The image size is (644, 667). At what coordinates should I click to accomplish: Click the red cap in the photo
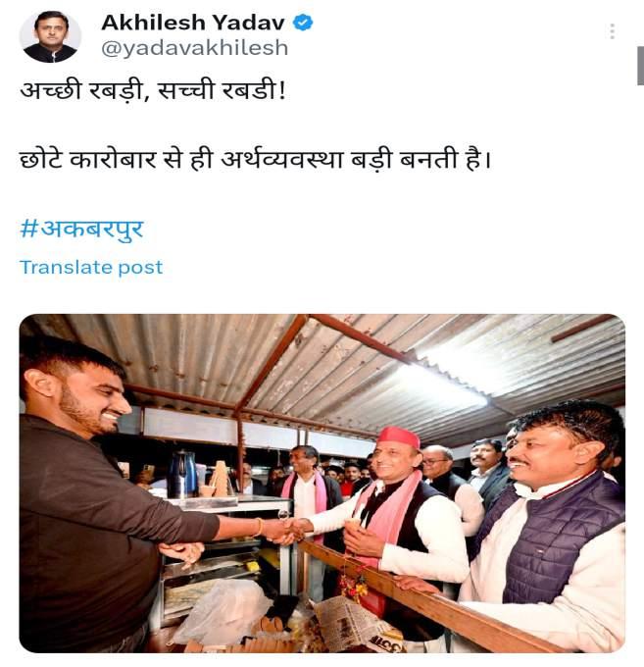coord(398,438)
